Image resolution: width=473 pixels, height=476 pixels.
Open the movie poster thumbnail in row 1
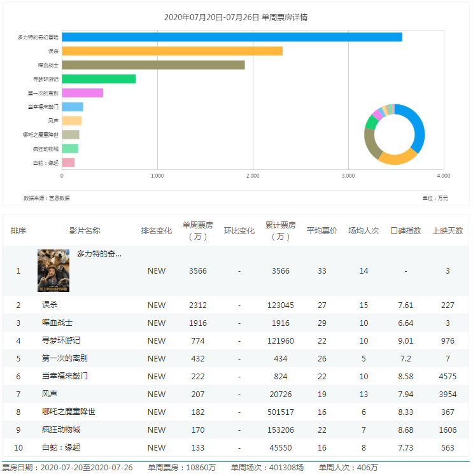(x=53, y=270)
